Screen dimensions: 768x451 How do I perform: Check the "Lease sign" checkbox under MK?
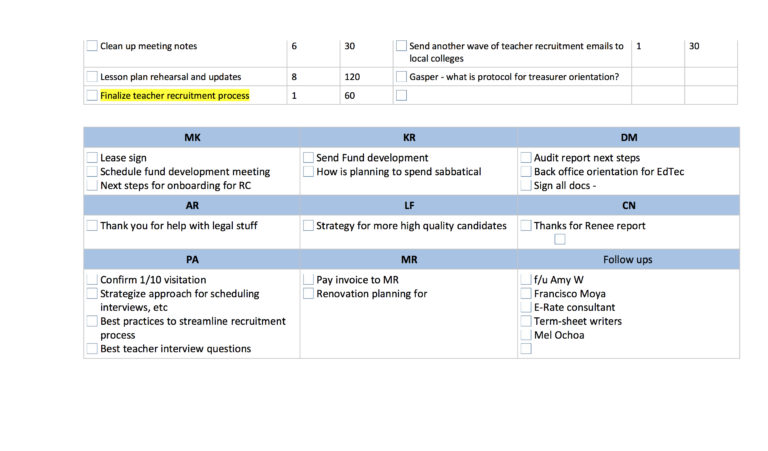[92, 158]
